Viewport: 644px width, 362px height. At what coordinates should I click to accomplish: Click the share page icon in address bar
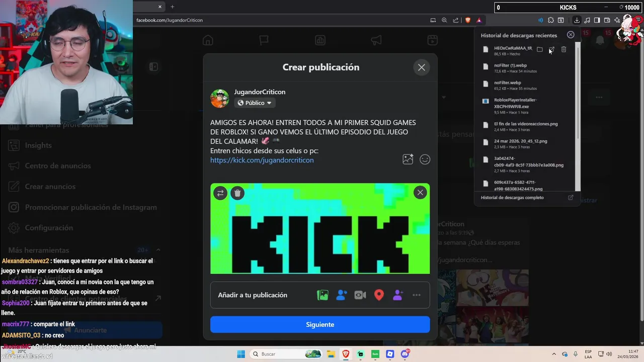click(x=456, y=20)
